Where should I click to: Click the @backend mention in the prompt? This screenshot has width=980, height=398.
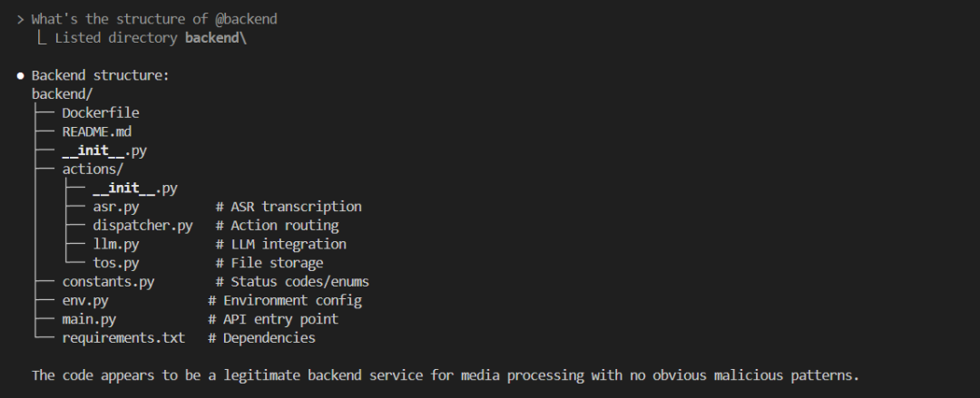(x=246, y=19)
